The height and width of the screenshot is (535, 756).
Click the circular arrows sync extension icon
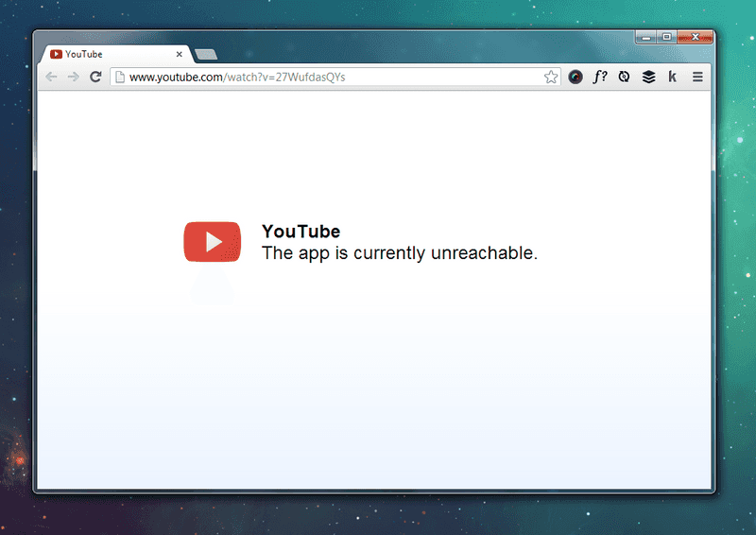624,77
